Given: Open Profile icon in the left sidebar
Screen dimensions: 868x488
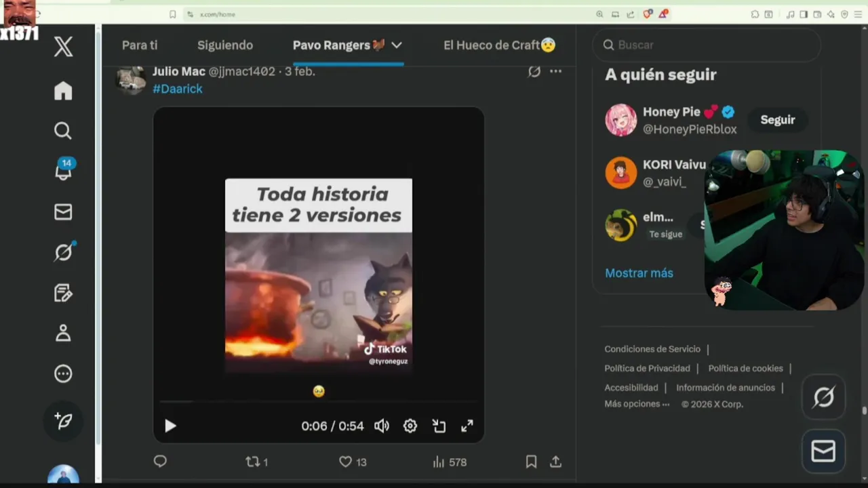Looking at the screenshot, I should click(63, 333).
